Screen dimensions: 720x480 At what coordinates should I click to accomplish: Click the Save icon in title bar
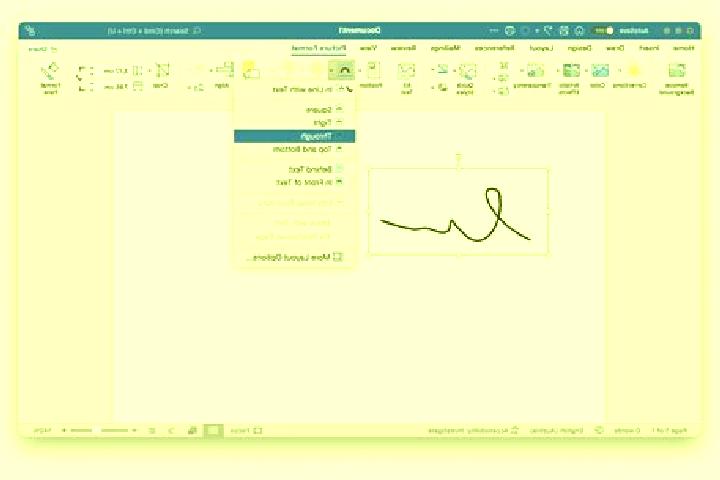(x=564, y=31)
